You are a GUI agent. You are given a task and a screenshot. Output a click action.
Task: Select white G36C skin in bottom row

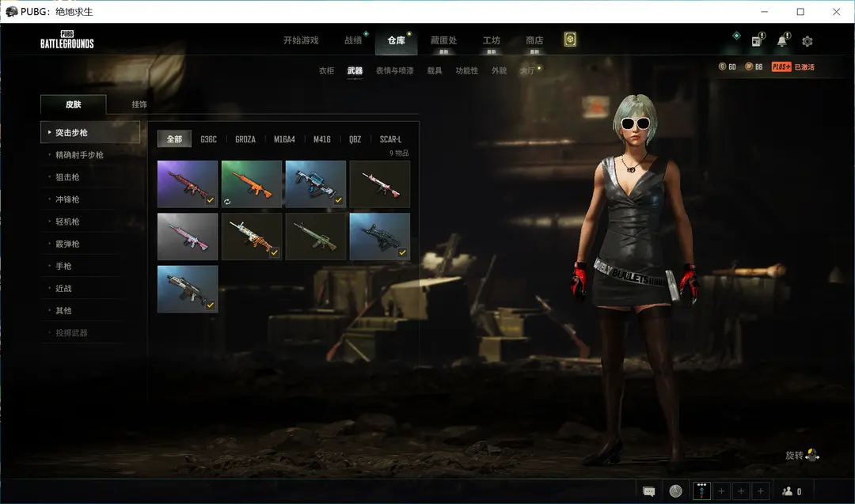[188, 289]
